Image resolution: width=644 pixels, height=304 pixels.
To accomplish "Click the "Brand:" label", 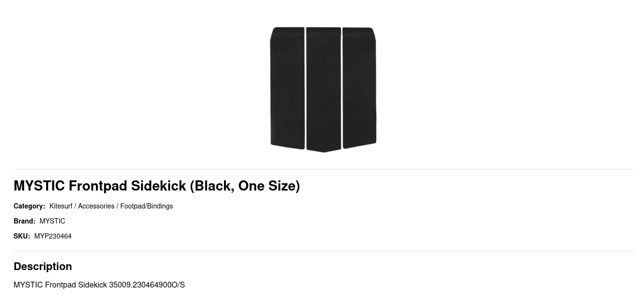I will 24,221.
